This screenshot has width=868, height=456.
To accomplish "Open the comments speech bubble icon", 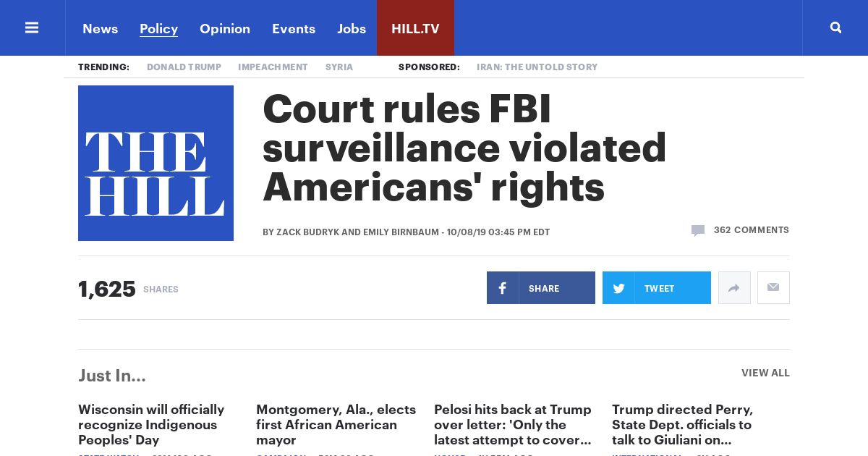I will pos(698,231).
